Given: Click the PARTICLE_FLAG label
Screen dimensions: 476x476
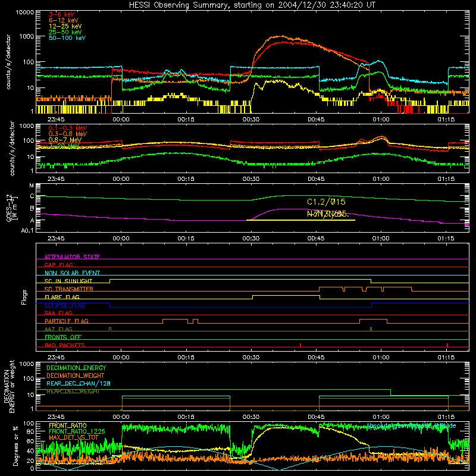Looking at the screenshot, I should [x=67, y=321].
